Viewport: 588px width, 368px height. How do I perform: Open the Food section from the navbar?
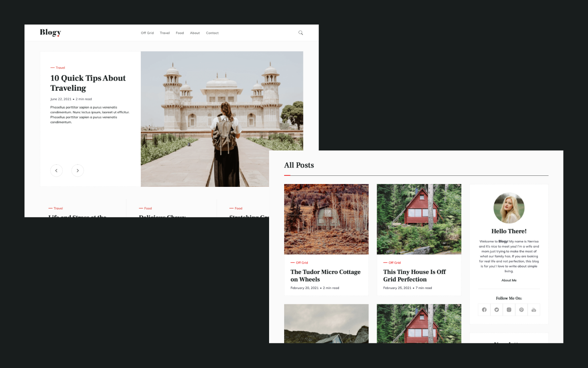(x=180, y=33)
